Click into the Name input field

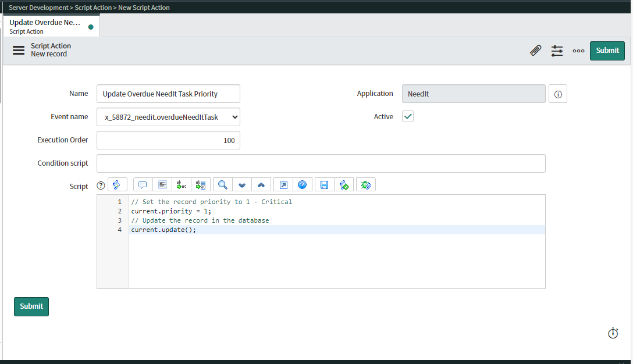pyautogui.click(x=168, y=94)
